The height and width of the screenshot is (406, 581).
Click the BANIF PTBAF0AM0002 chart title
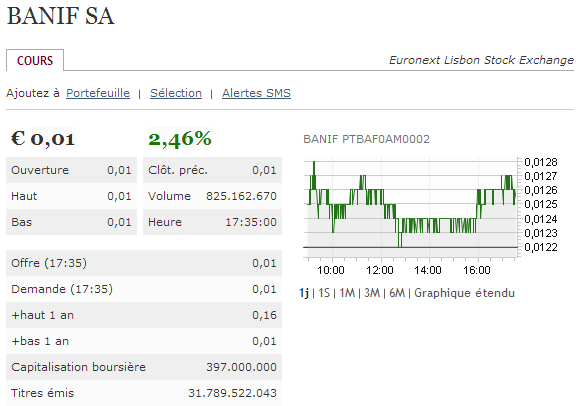[366, 139]
